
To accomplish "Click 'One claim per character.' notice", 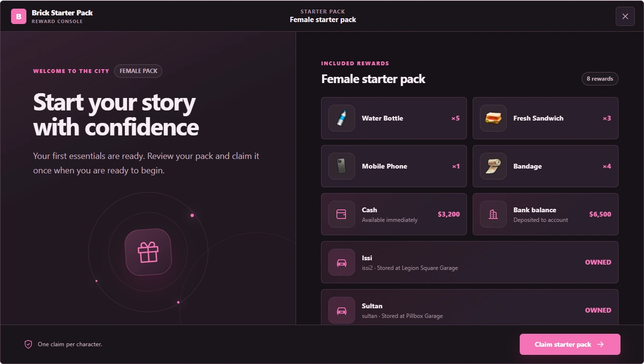I will [x=70, y=344].
